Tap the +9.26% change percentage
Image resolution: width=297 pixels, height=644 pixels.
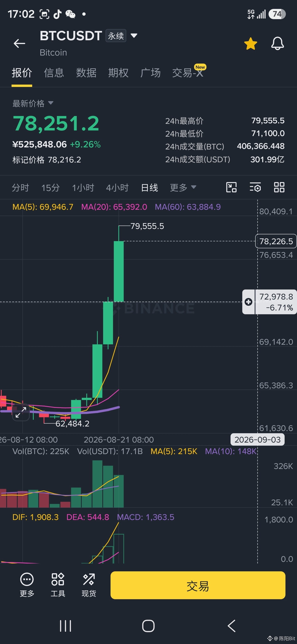(x=85, y=144)
